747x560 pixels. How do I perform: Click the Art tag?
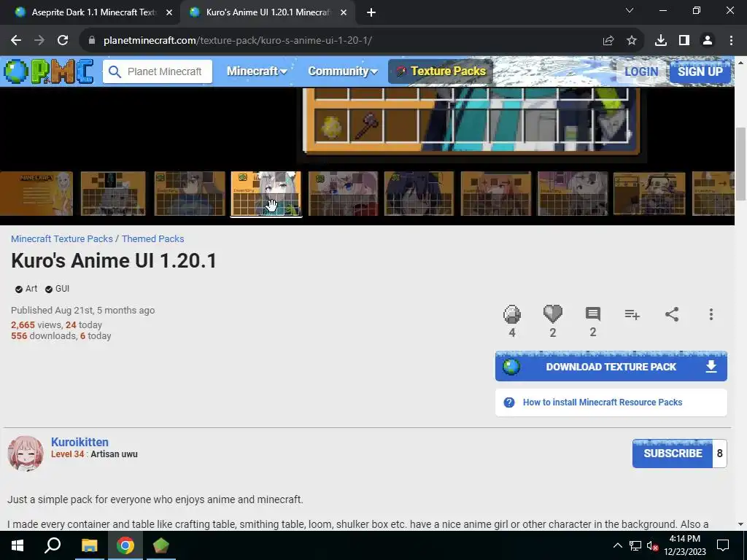coord(26,289)
